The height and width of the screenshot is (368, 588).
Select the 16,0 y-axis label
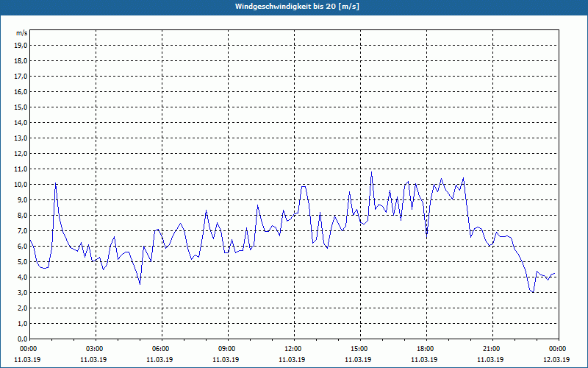(21, 91)
